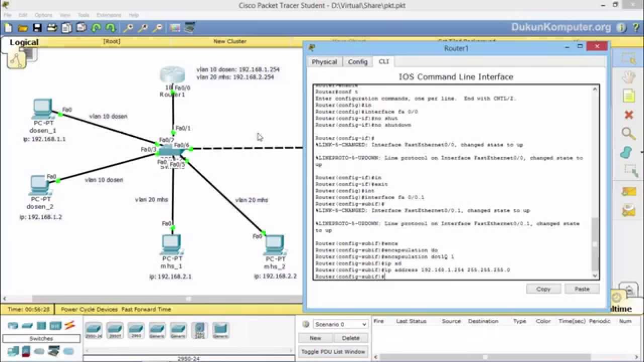
Task: Switch to the Physical tab in Router1
Action: [324, 62]
